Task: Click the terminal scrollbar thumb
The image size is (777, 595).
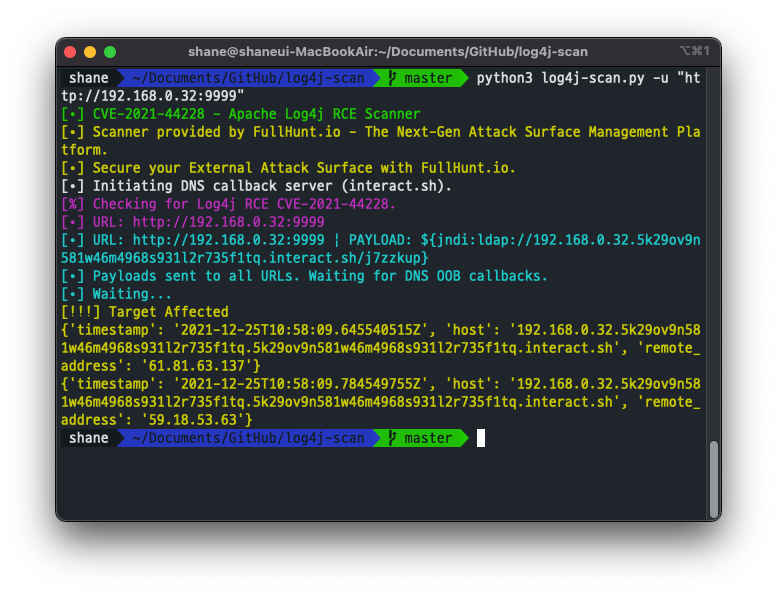Action: click(714, 479)
